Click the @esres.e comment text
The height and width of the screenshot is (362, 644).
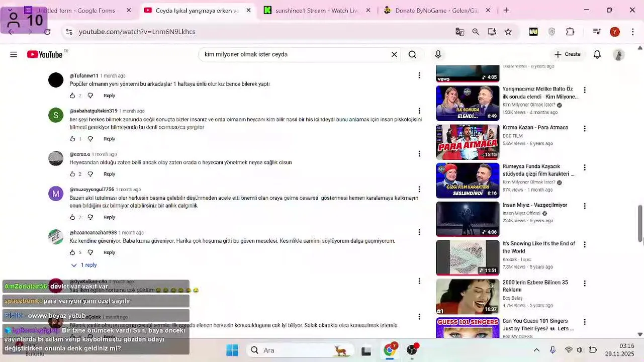[x=180, y=162]
